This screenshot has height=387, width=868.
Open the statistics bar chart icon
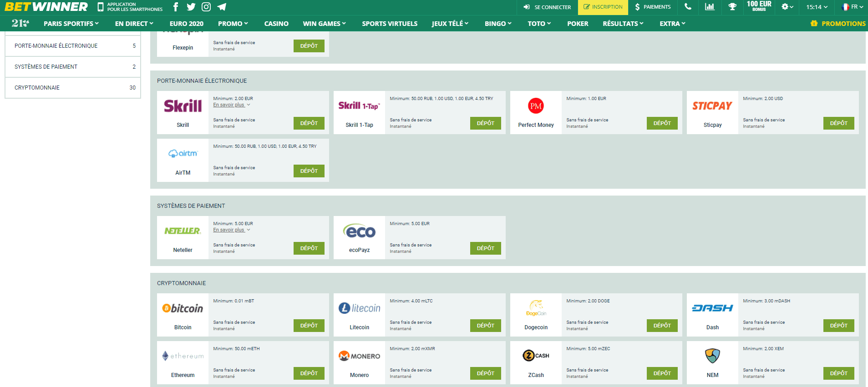(x=710, y=7)
